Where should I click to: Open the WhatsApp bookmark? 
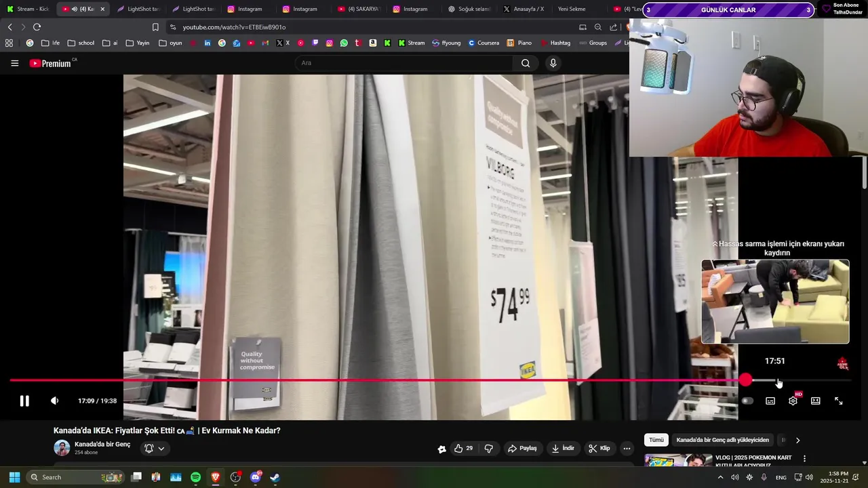point(344,43)
